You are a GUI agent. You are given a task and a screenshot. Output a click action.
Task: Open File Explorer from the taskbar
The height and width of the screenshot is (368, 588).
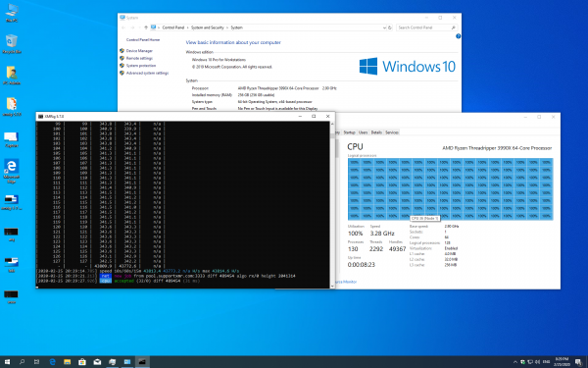click(67, 362)
